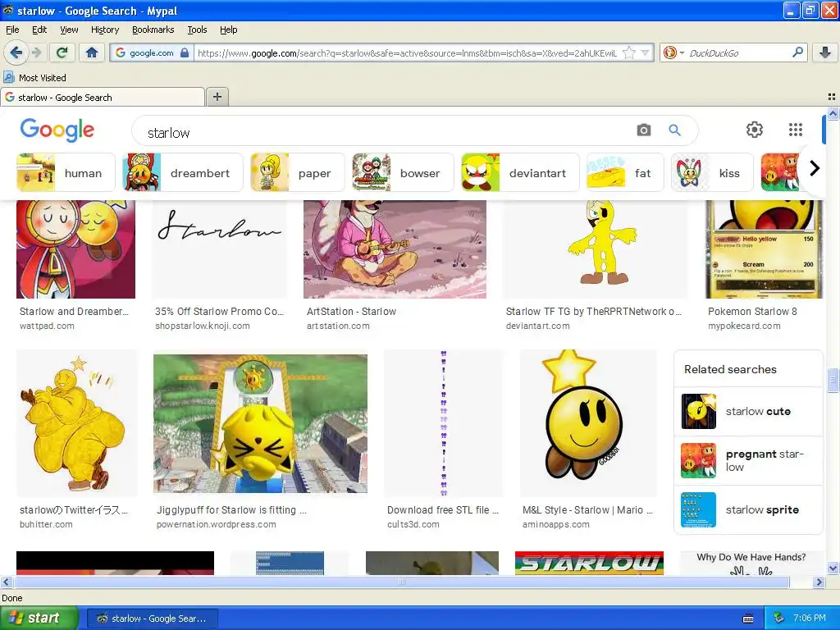Select related search starlow sprite
Viewport: 840px width, 630px height.
tap(748, 510)
